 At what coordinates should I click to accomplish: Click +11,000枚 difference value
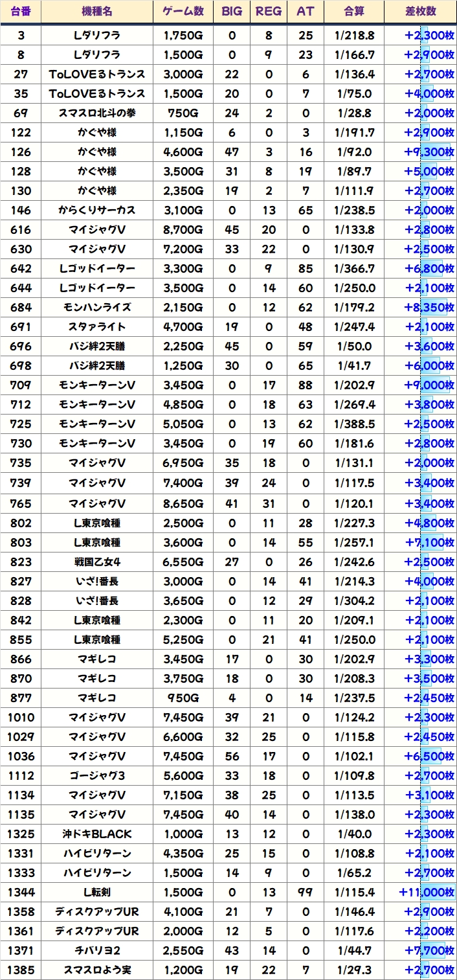coord(427,892)
